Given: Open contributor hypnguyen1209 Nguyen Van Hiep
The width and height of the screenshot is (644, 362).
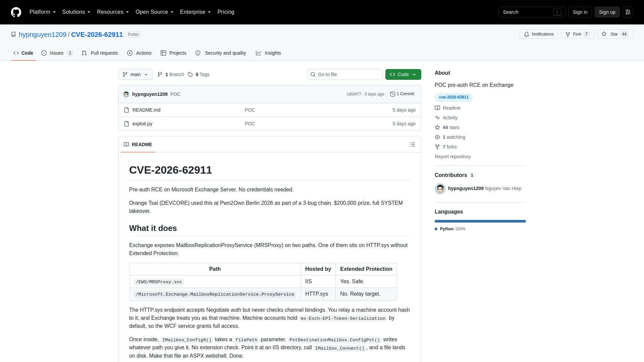Looking at the screenshot, I should pos(485,188).
